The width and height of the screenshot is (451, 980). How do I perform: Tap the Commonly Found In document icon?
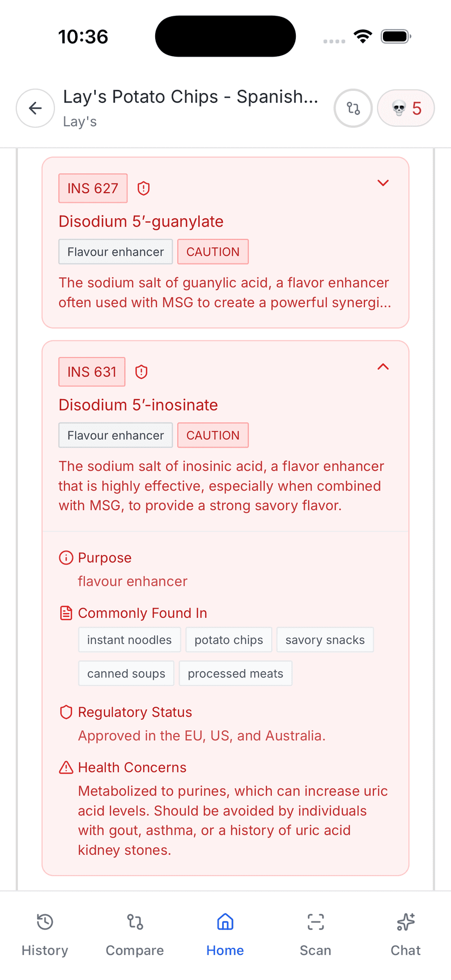(x=66, y=613)
